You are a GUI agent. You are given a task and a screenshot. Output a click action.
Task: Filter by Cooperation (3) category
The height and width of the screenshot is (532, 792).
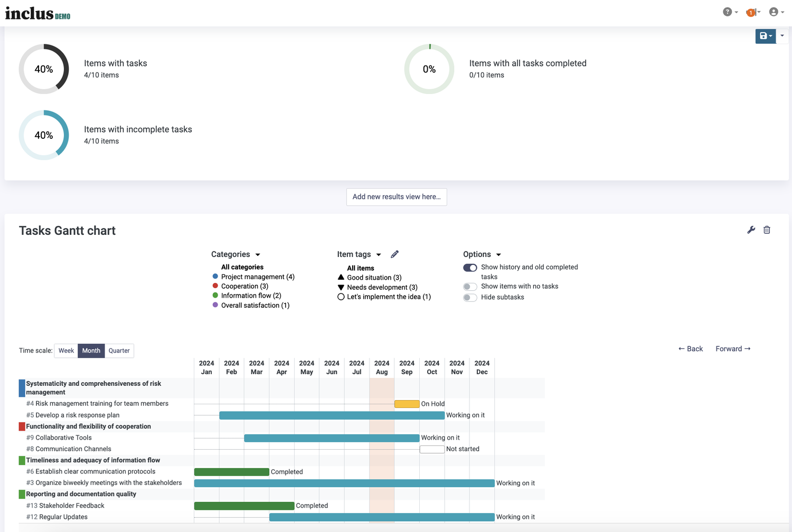244,286
